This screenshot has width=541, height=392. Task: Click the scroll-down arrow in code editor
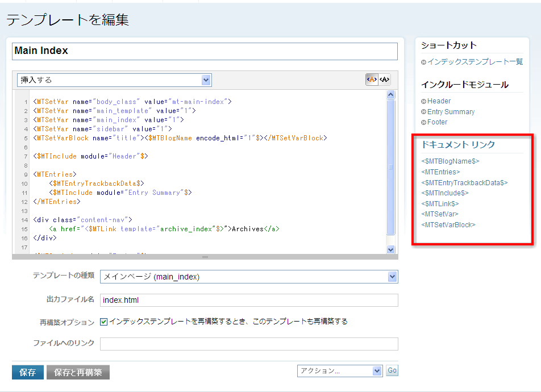coord(390,249)
